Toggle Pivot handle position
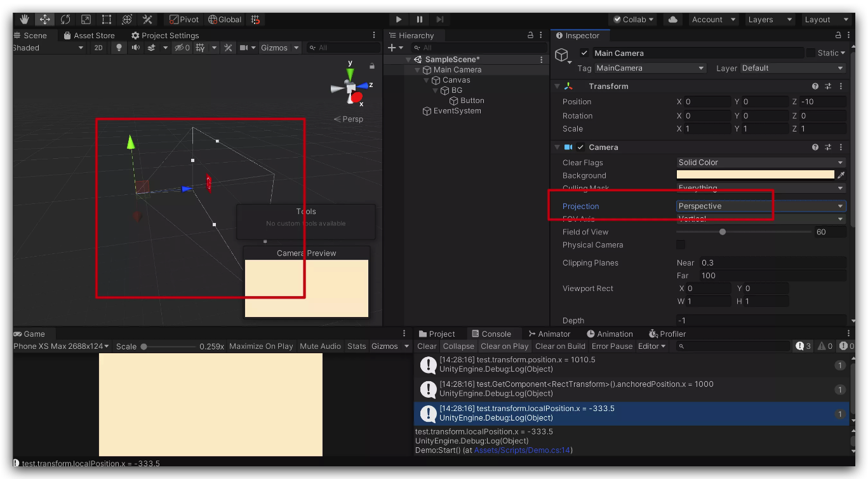The image size is (868, 479). (184, 20)
